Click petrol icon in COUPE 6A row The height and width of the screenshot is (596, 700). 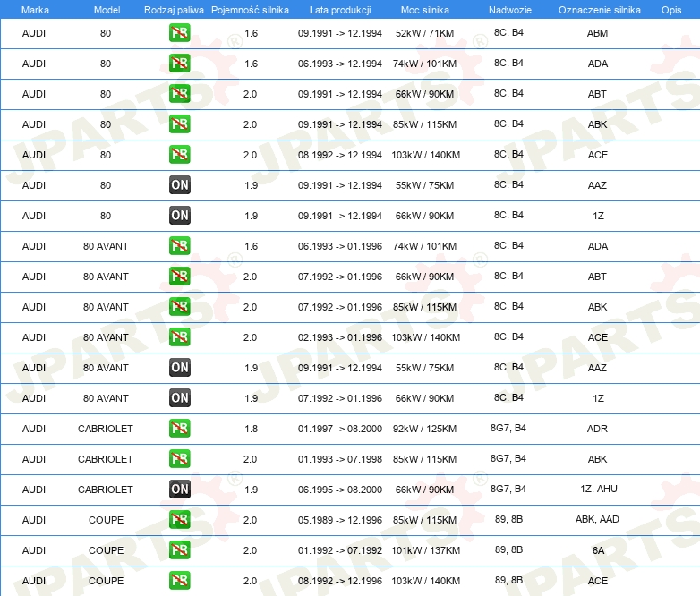tap(179, 550)
